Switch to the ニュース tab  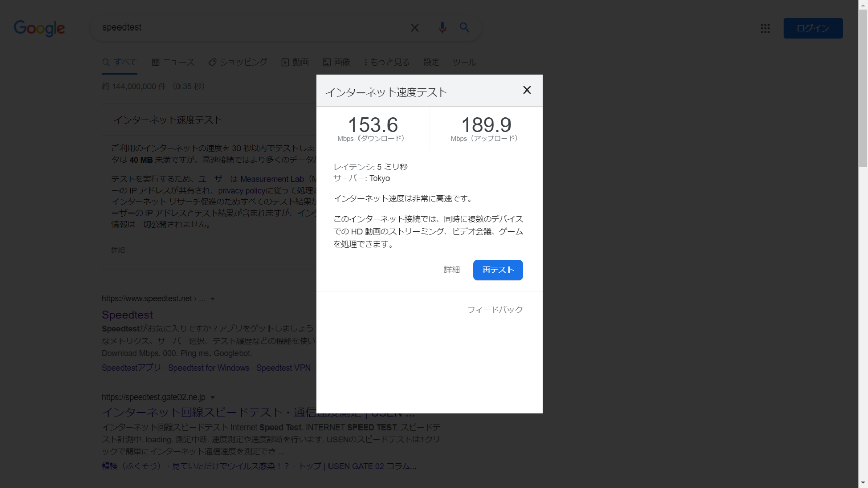click(x=173, y=62)
